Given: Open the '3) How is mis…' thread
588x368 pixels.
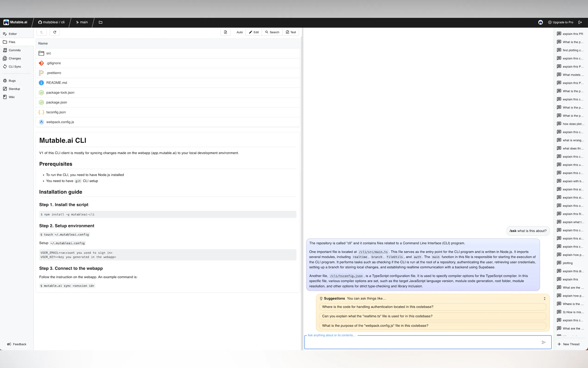Looking at the screenshot, I should (570, 312).
